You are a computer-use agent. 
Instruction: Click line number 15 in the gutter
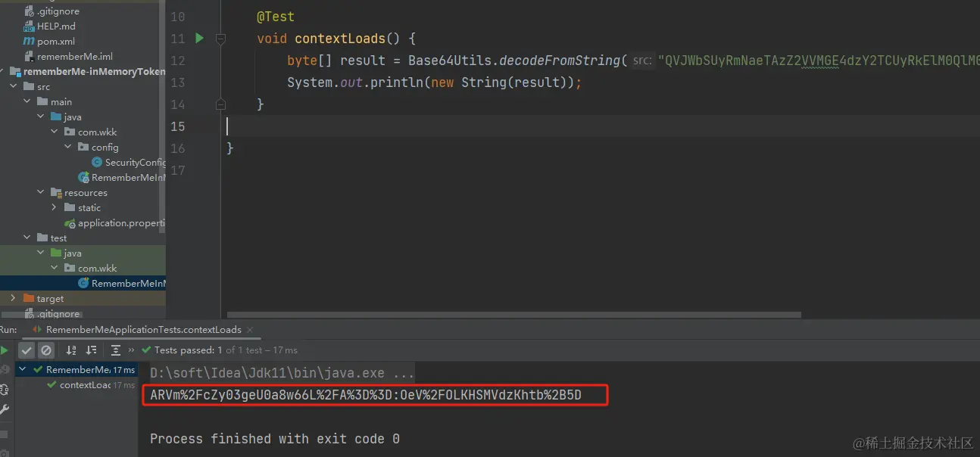177,126
